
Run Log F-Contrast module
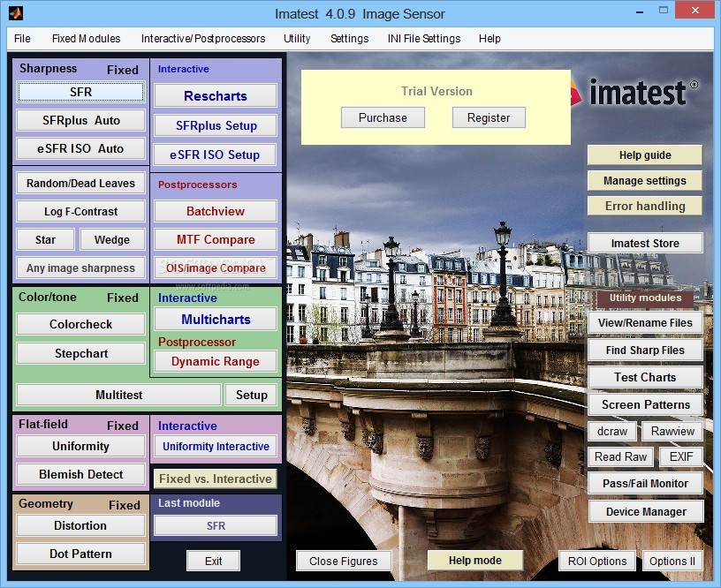(x=81, y=211)
